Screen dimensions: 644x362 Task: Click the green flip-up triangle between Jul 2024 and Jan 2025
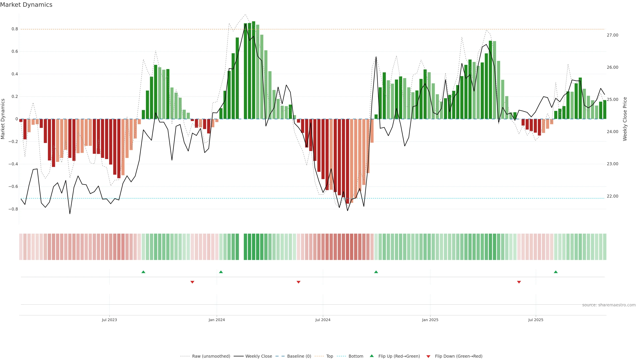pos(376,272)
